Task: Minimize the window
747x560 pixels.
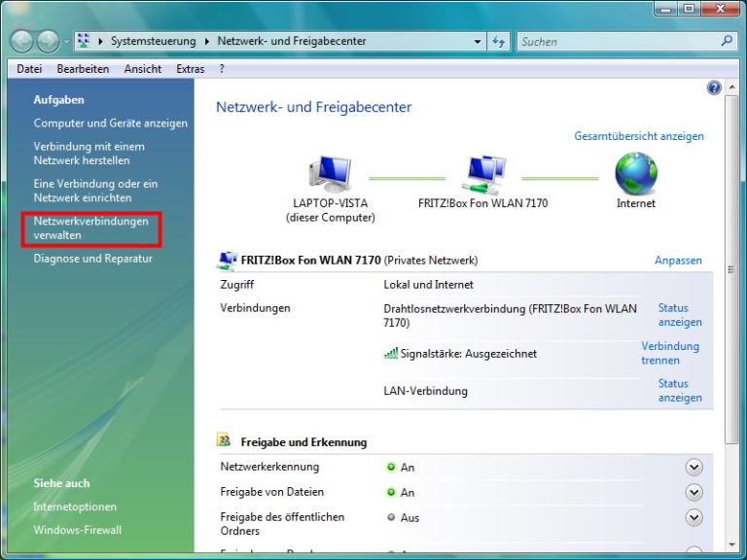Action: 666,9
